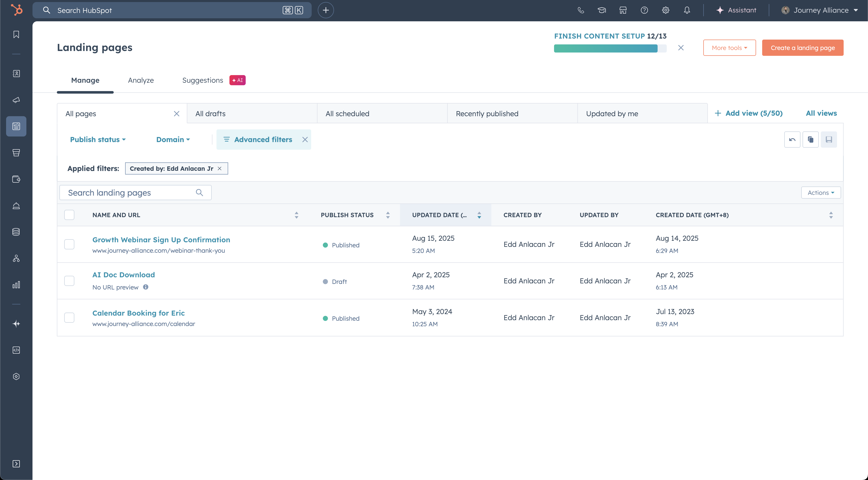Click the undo view changes icon
Viewport: 868px width, 480px height.
[792, 140]
